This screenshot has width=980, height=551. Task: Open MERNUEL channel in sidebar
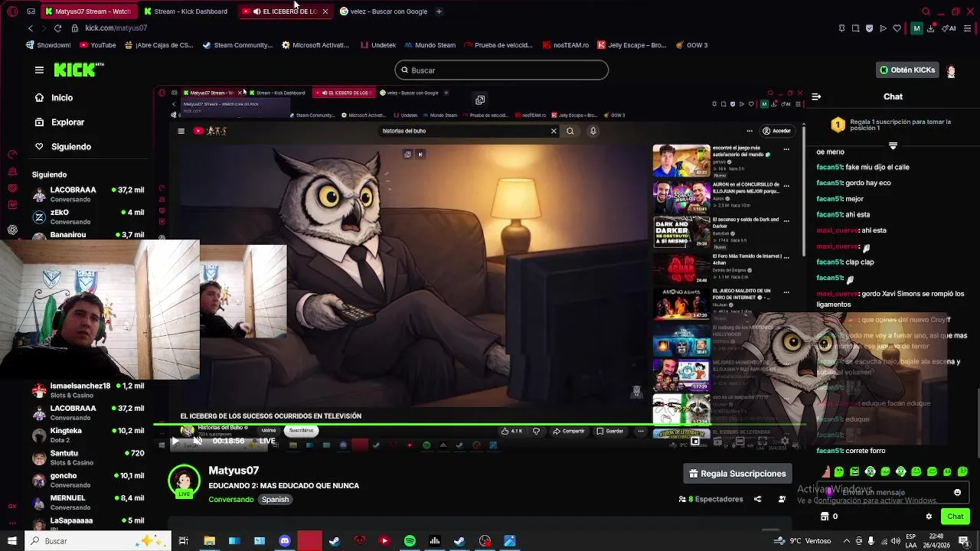pos(88,502)
